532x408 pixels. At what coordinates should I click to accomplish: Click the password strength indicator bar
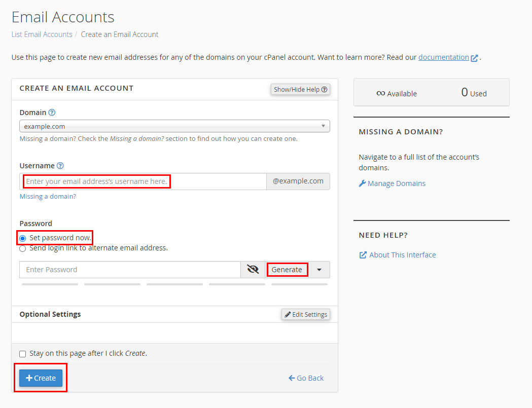click(174, 284)
